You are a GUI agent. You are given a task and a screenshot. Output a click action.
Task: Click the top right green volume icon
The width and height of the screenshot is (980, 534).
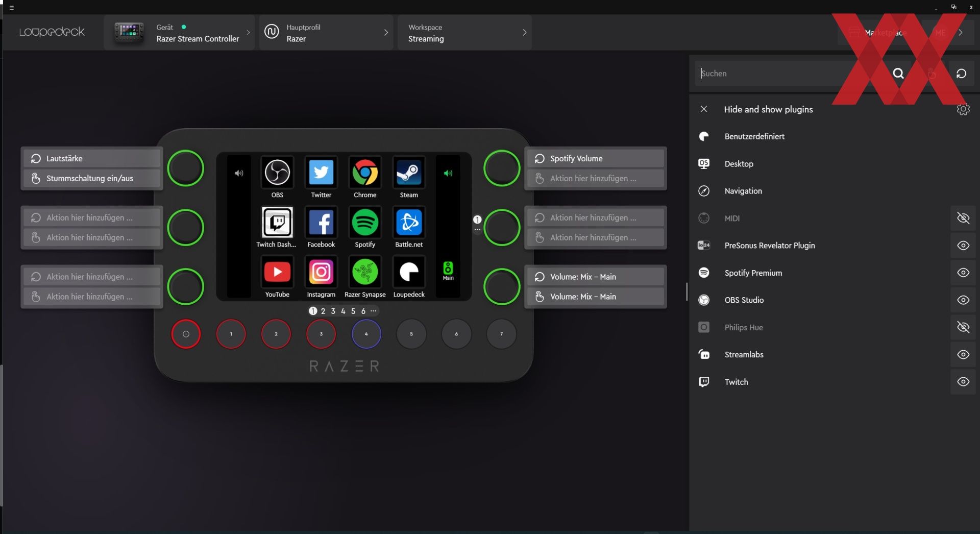(448, 173)
